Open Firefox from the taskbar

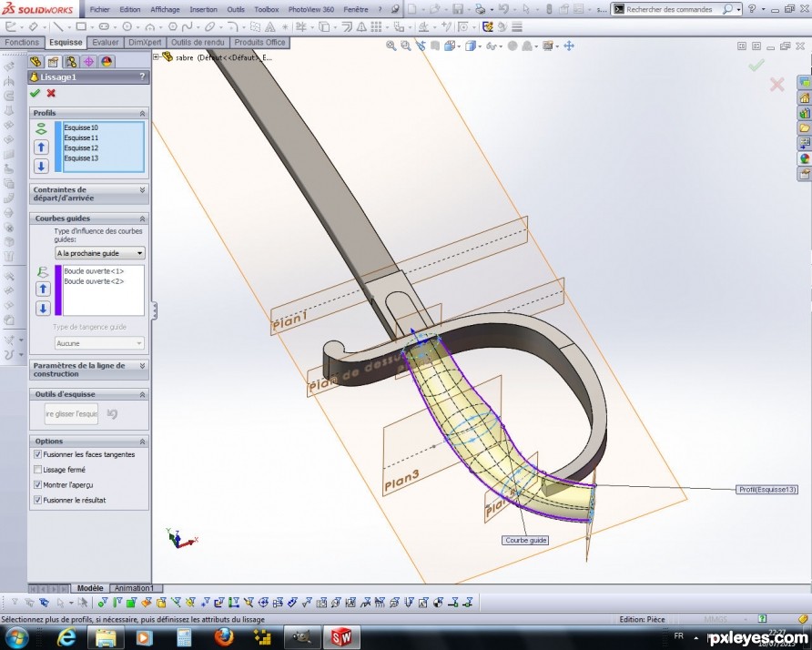224,636
